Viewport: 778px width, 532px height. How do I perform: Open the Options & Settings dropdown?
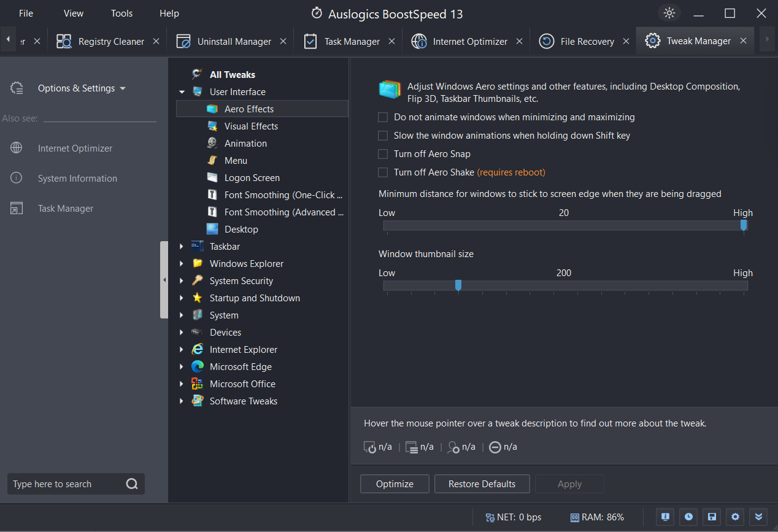tap(82, 88)
